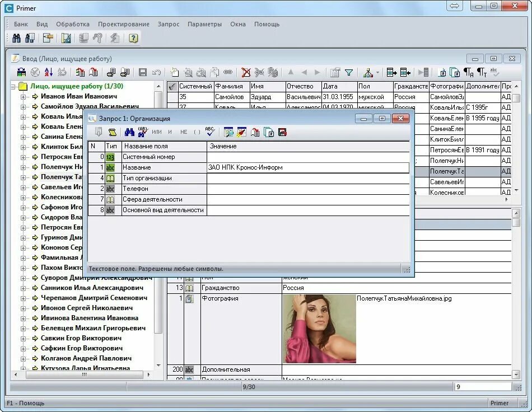This screenshot has height=412, width=532.
Task: Click the undo arrow icon in Ввод toolbar
Action: 156,72
